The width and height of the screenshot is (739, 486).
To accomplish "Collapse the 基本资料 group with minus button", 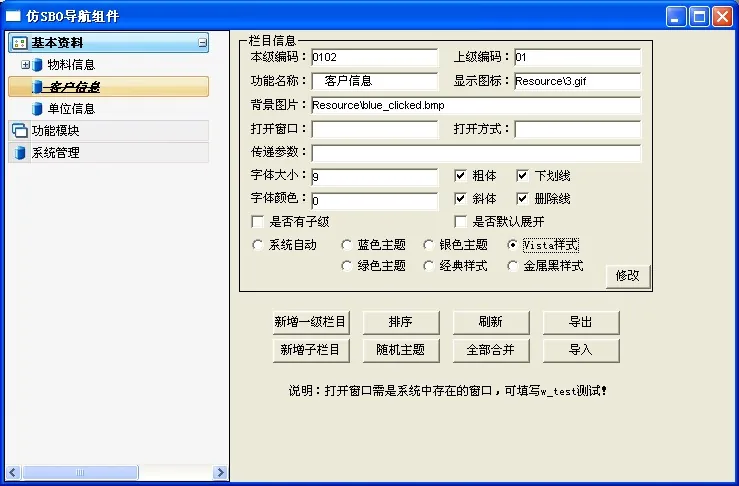I will tap(203, 43).
